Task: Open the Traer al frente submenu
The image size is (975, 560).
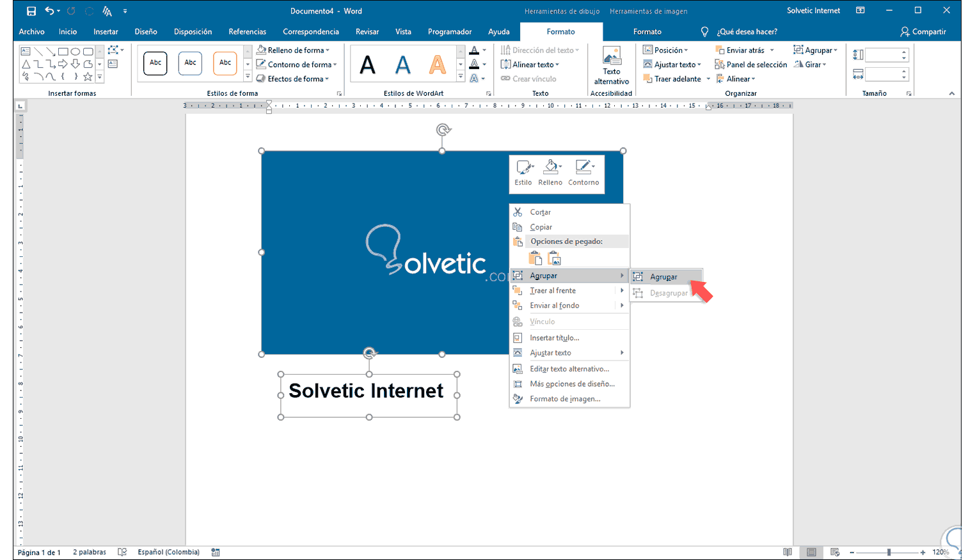Action: pos(569,290)
